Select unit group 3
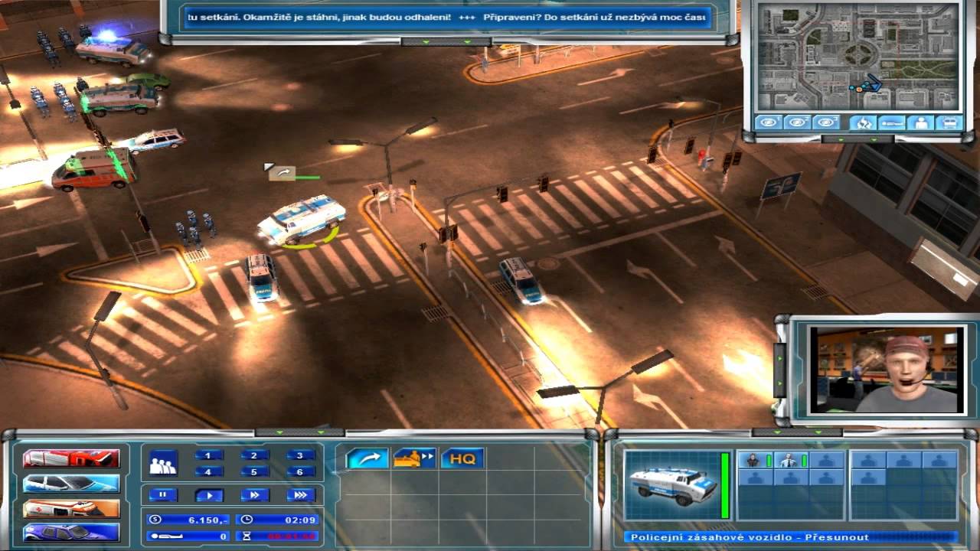 coord(301,455)
